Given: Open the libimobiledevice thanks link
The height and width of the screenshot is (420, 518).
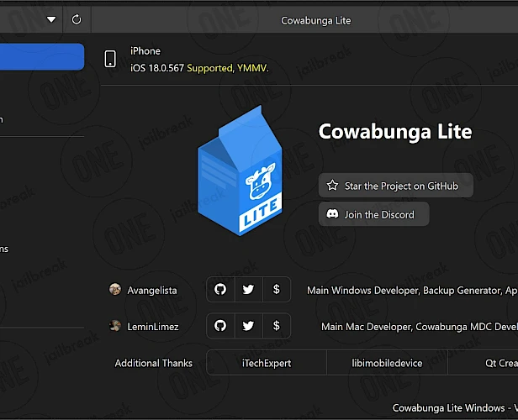Looking at the screenshot, I should pos(387,363).
